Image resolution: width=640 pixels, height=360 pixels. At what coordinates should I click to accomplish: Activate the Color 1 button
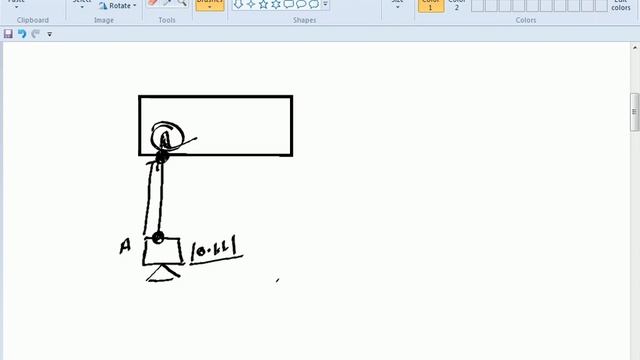coord(431,6)
